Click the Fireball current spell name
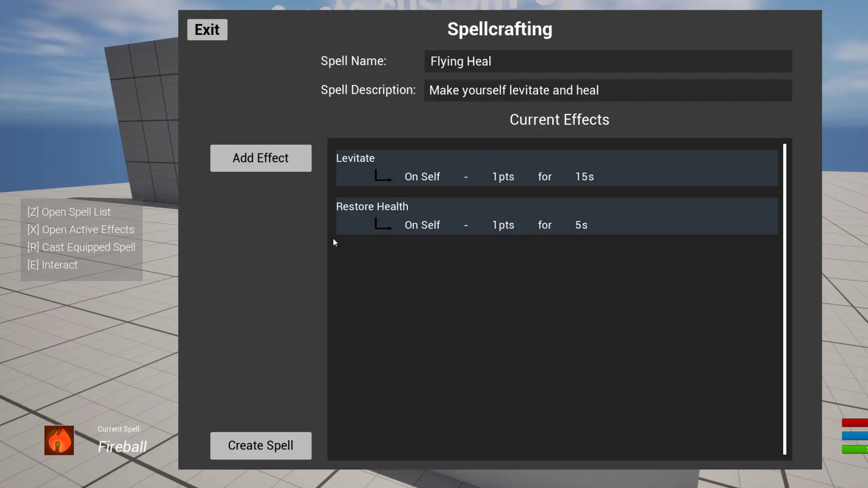This screenshot has height=488, width=868. click(122, 446)
